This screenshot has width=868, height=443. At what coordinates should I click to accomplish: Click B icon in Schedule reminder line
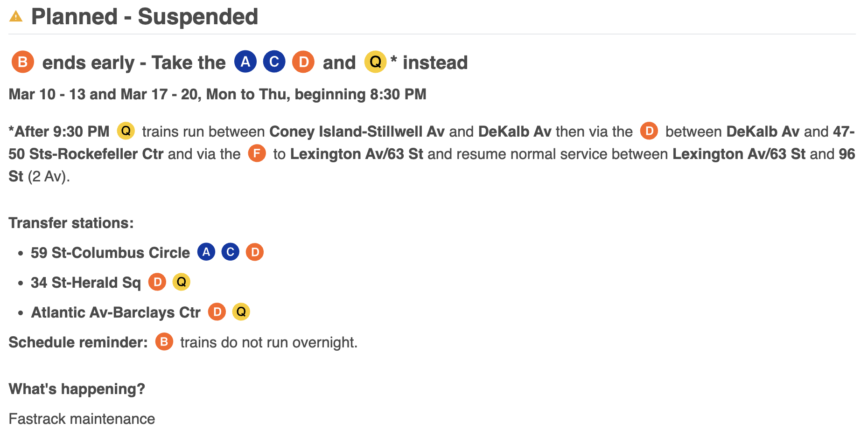164,342
